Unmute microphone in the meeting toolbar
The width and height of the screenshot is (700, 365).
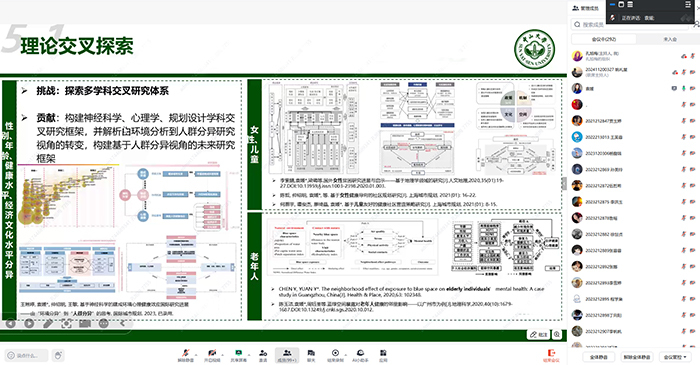coord(186,355)
